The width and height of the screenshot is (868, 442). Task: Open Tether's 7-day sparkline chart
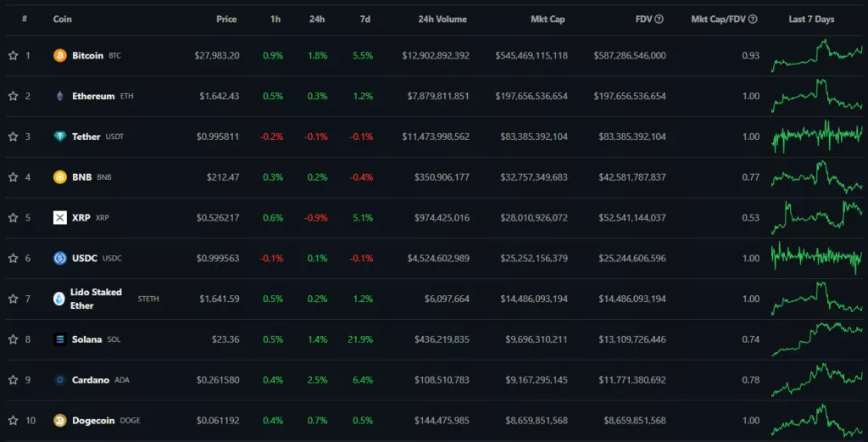816,137
